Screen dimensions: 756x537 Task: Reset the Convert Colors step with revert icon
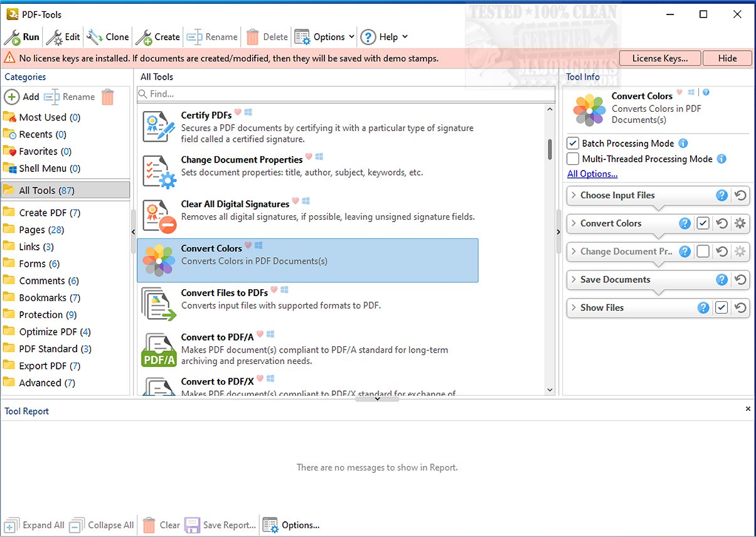coord(722,223)
